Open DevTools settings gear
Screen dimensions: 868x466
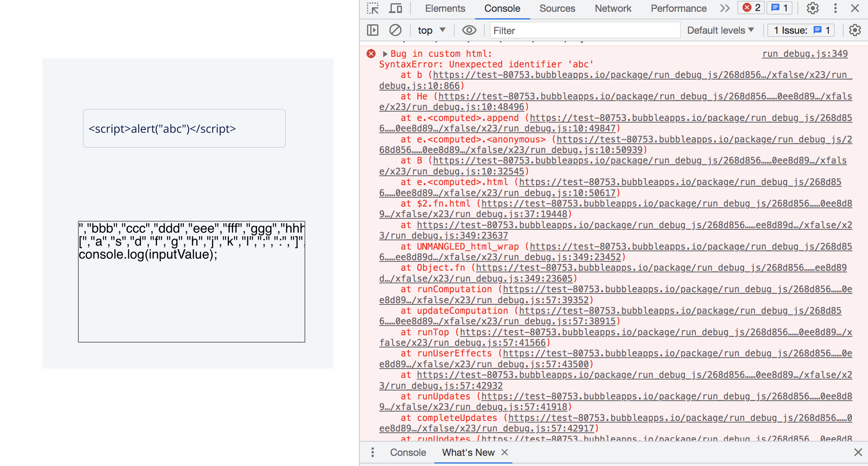click(812, 8)
